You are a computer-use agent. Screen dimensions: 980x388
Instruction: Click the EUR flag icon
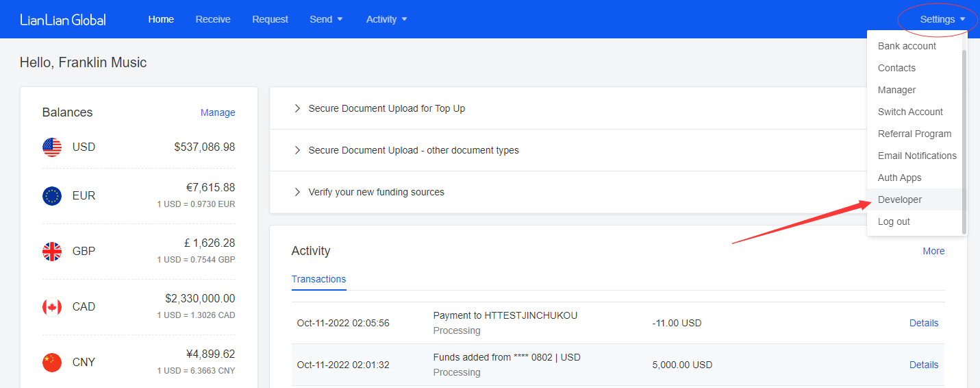(52, 196)
